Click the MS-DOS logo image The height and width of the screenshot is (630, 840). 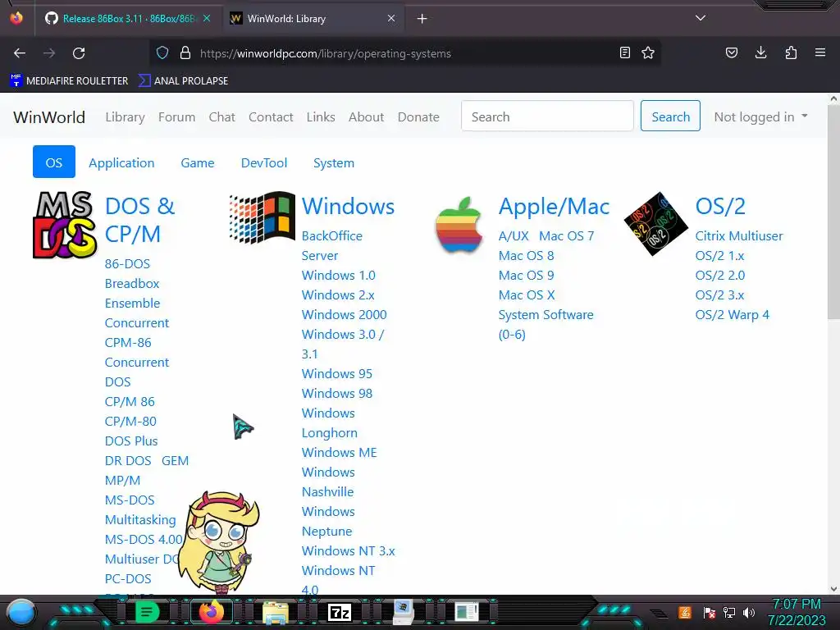tap(65, 225)
